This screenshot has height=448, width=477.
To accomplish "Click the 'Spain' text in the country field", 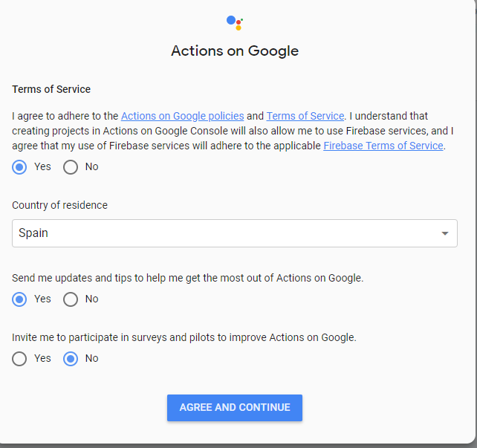I will [x=33, y=233].
